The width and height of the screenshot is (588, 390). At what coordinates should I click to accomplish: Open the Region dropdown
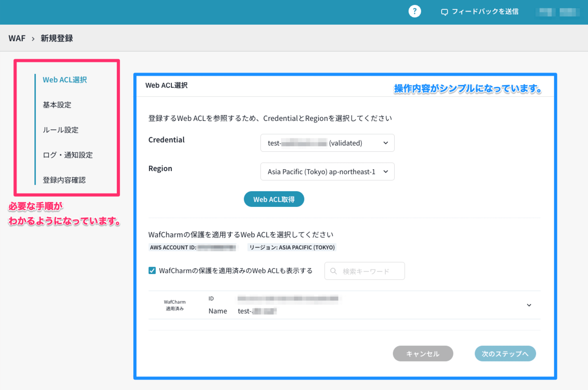tap(327, 171)
